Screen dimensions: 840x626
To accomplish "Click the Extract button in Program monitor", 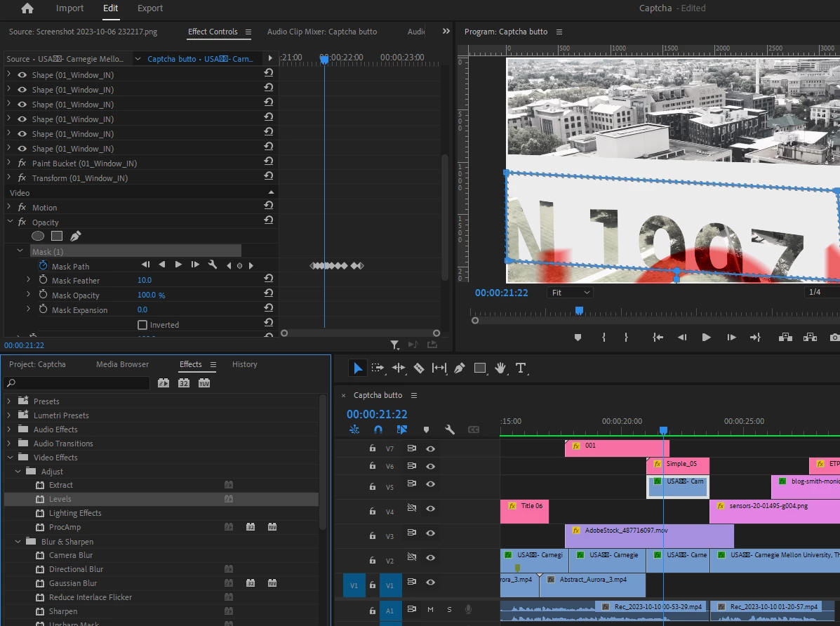I will tap(810, 337).
